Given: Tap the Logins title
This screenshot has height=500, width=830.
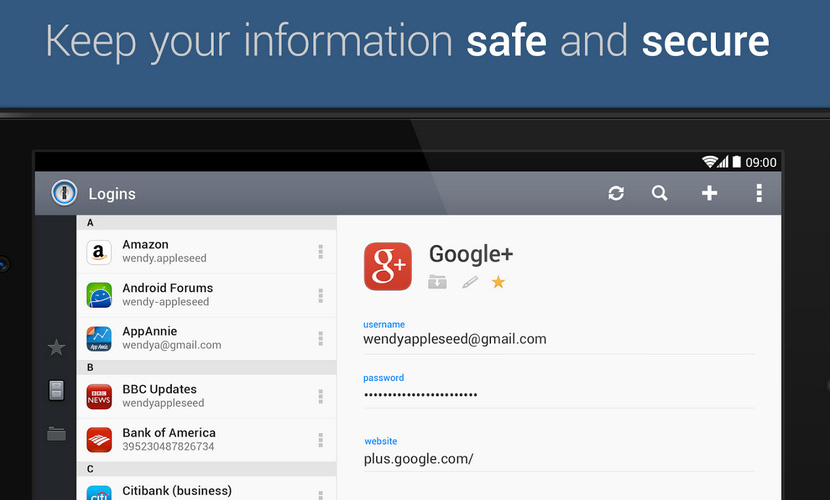Looking at the screenshot, I should (112, 194).
